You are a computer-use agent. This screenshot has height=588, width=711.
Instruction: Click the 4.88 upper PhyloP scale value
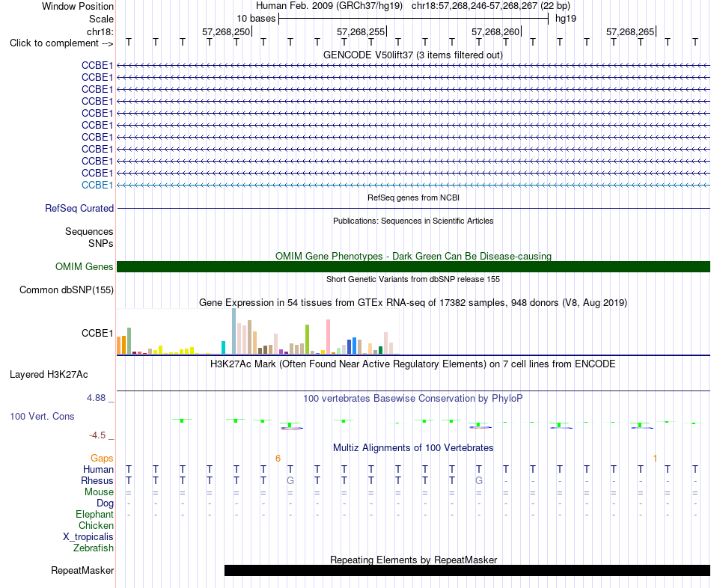(x=96, y=397)
